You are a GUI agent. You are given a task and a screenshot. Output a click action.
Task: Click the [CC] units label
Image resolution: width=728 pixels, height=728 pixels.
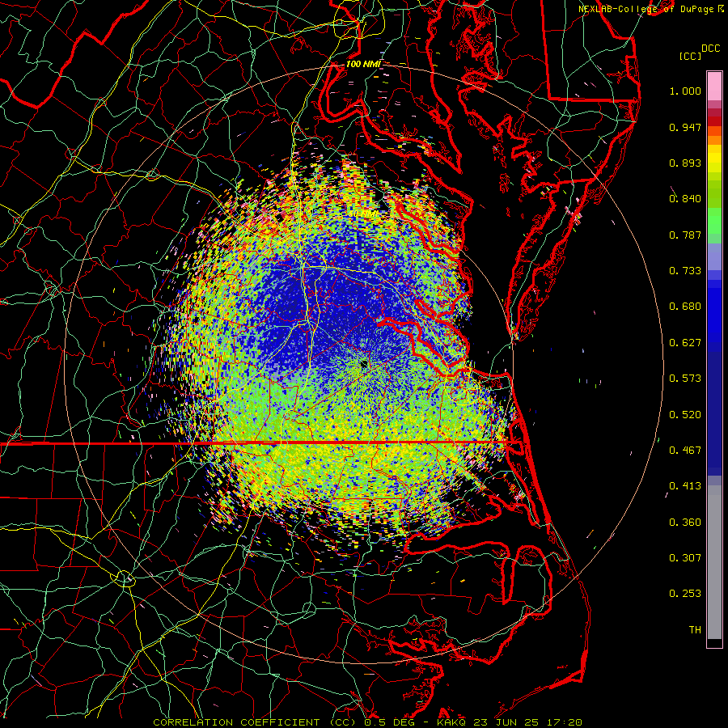click(x=691, y=56)
